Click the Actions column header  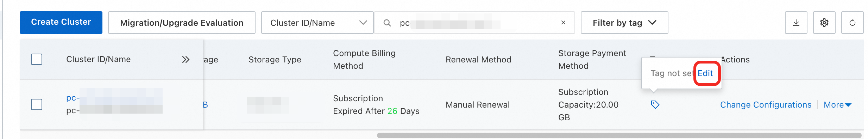[x=735, y=60]
